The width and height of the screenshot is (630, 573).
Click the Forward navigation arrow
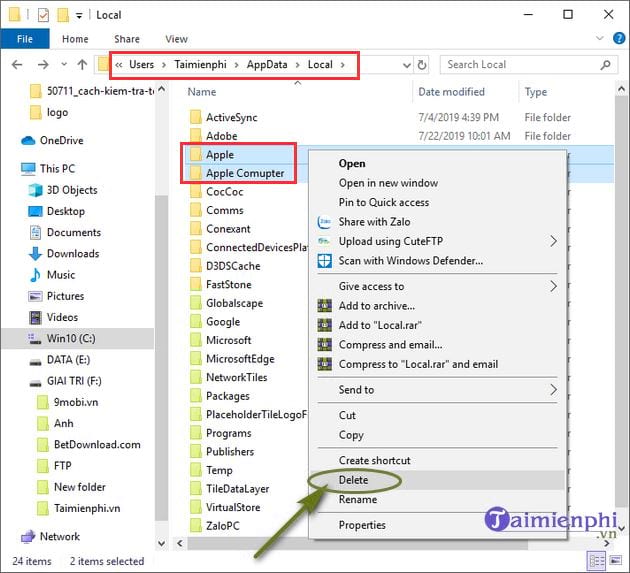(43, 65)
